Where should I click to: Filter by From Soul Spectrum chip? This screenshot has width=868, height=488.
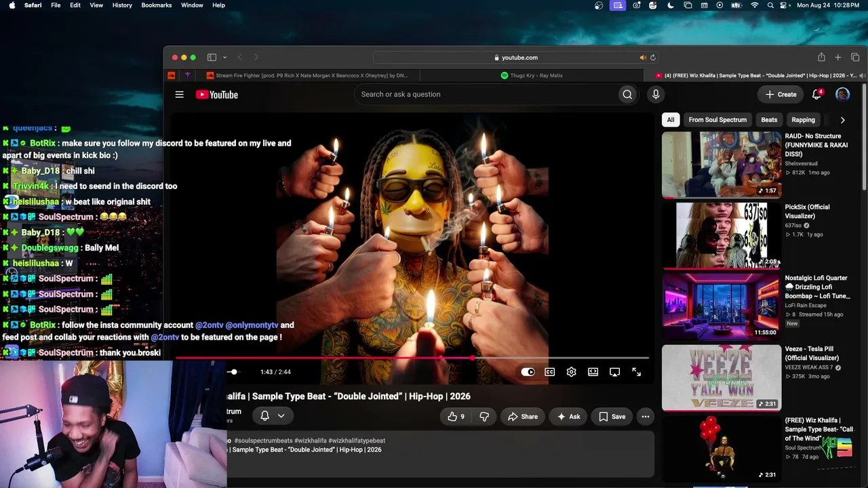717,120
